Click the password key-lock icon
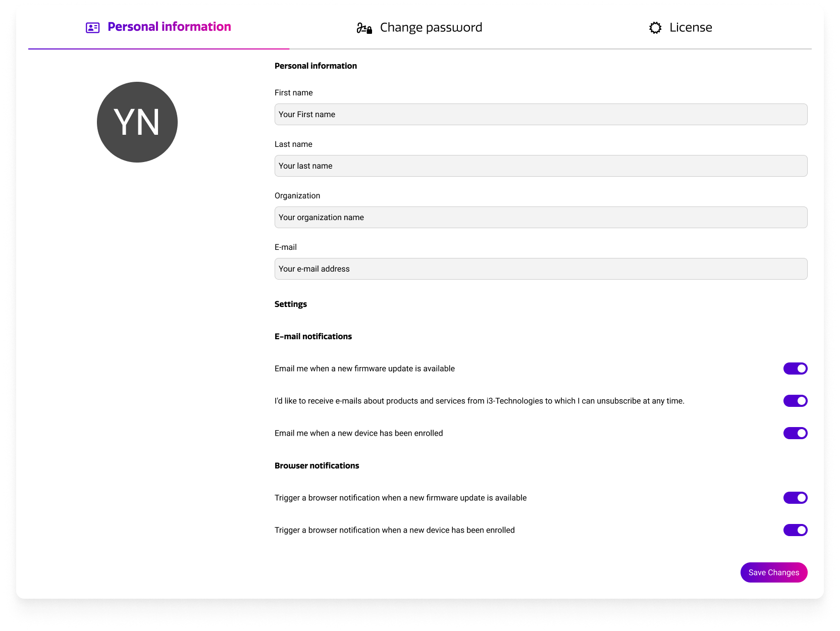The image size is (840, 631). pos(364,28)
